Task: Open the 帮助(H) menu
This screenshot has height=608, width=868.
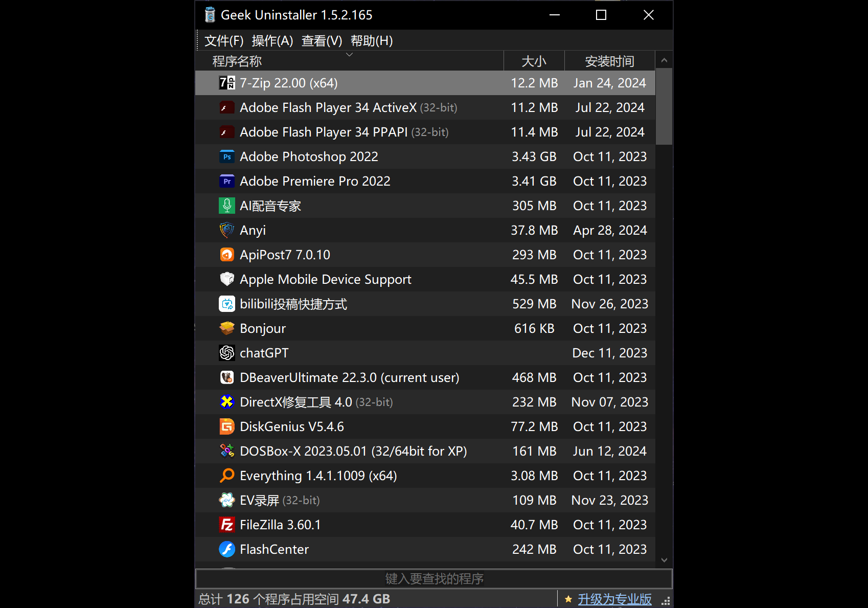Action: coord(372,41)
